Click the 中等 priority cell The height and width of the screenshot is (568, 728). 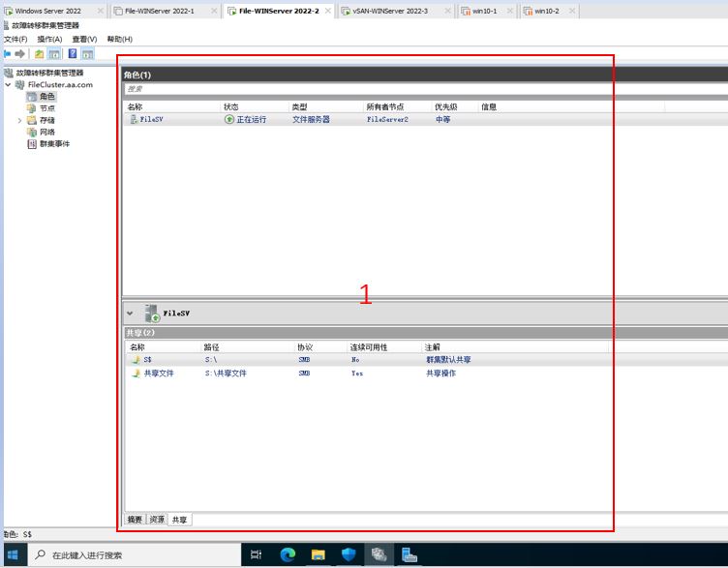coord(443,119)
